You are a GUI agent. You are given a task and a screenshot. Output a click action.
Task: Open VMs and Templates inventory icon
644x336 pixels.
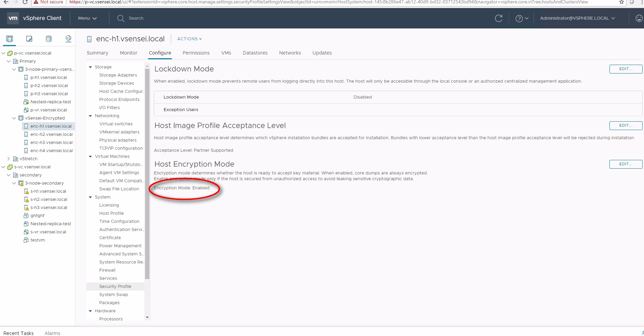[x=29, y=39]
